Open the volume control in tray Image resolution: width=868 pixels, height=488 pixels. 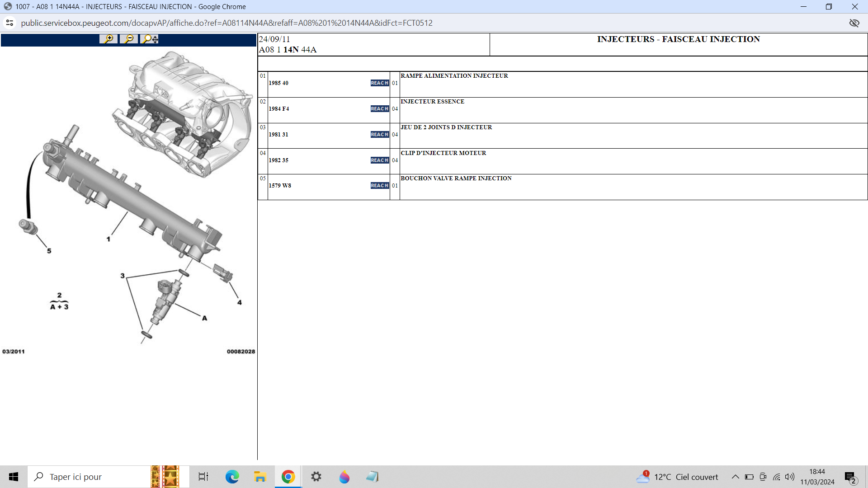790,477
